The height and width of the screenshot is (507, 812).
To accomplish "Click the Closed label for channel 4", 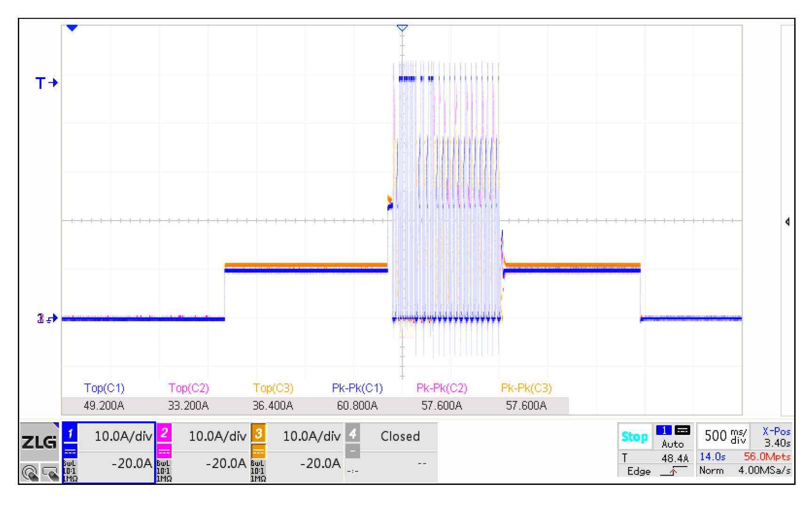I will 400,436.
